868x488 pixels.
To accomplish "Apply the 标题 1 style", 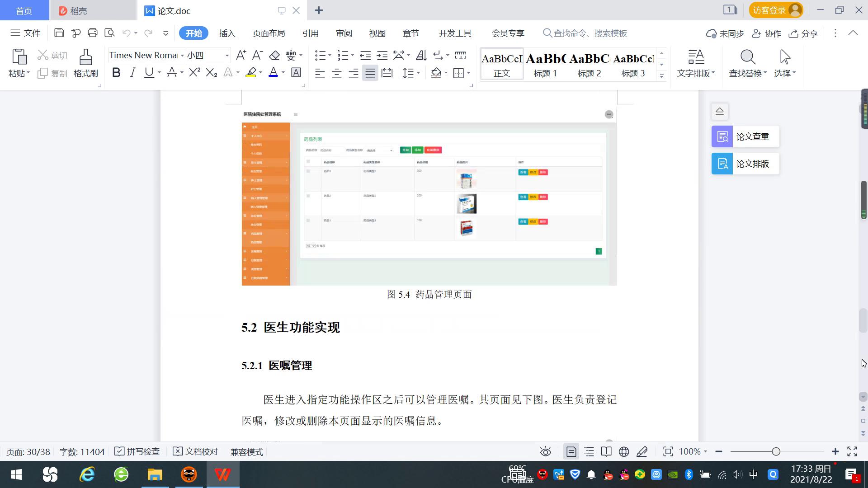I will pyautogui.click(x=545, y=66).
